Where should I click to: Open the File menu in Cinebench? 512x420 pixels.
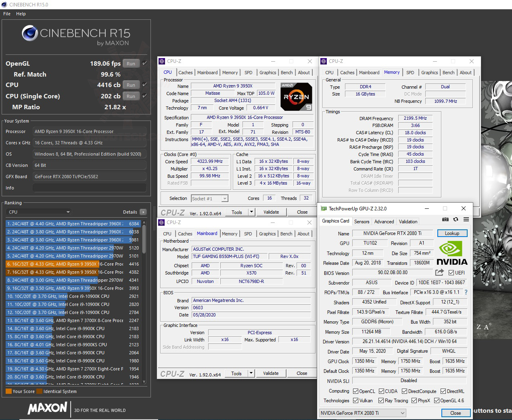pos(6,13)
